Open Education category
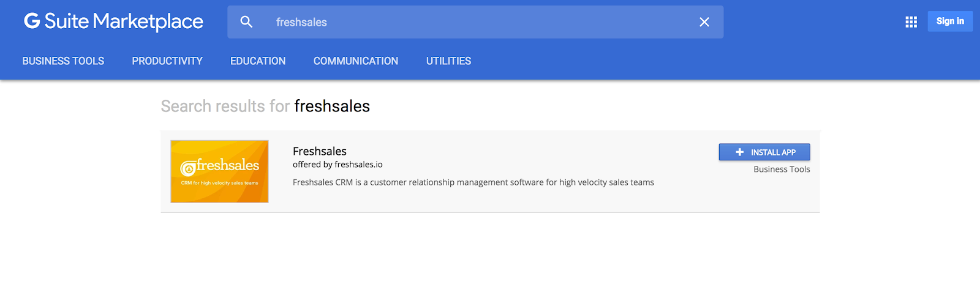980x306 pixels. click(x=258, y=61)
